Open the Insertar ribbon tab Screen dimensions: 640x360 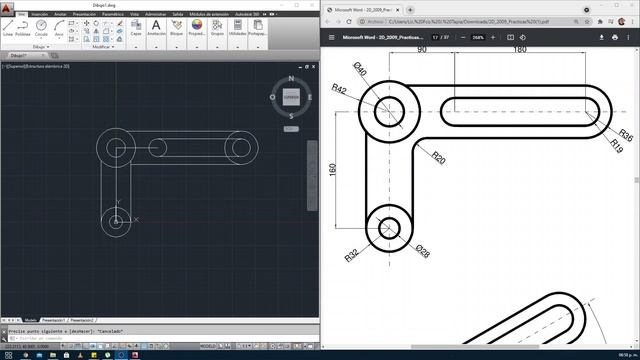click(x=40, y=14)
